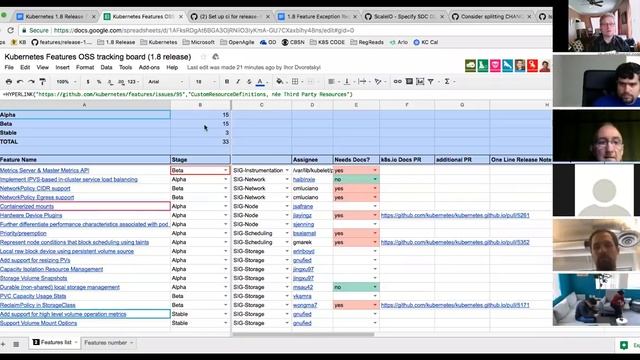Click the formula bar with the HYPERLINK formula

tap(276, 94)
